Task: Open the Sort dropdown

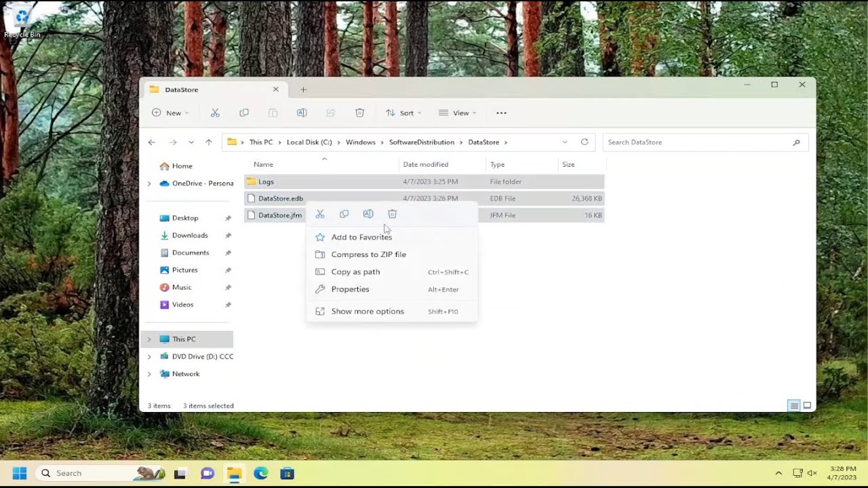Action: [403, 113]
